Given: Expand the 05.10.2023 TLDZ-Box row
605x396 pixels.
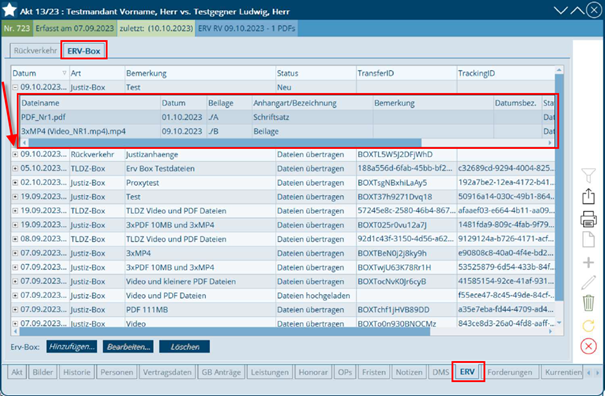Looking at the screenshot, I should point(15,168).
